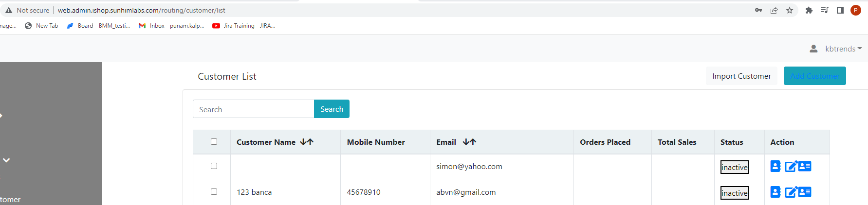Edit customer simon@yahoo.com with pencil icon
This screenshot has width=868, height=205.
(x=791, y=166)
